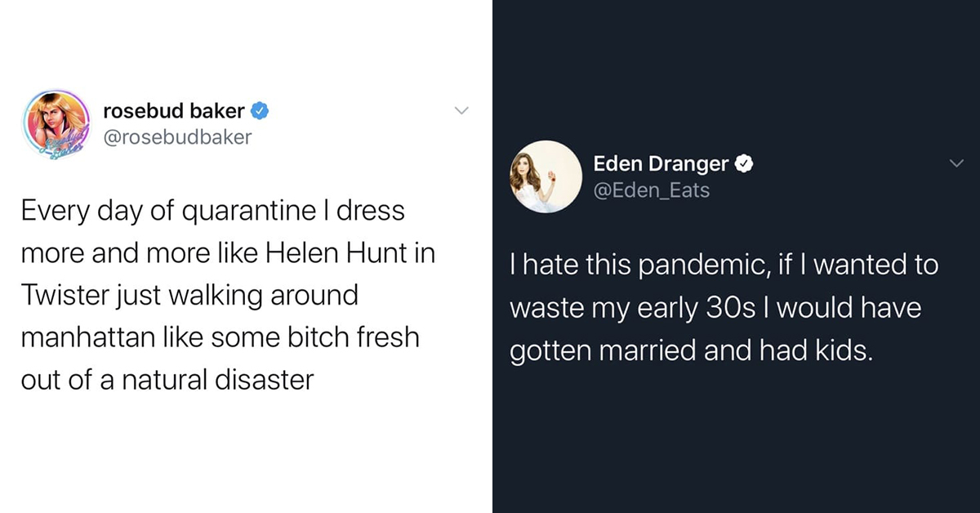
Task: Open the rosebud baker display name
Action: pos(175,111)
